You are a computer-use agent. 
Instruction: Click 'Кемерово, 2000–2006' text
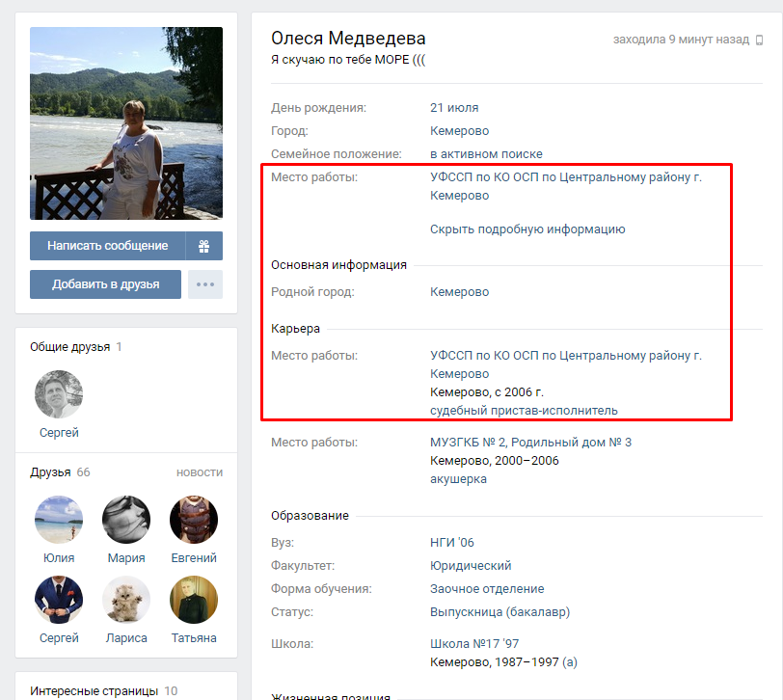(x=495, y=461)
